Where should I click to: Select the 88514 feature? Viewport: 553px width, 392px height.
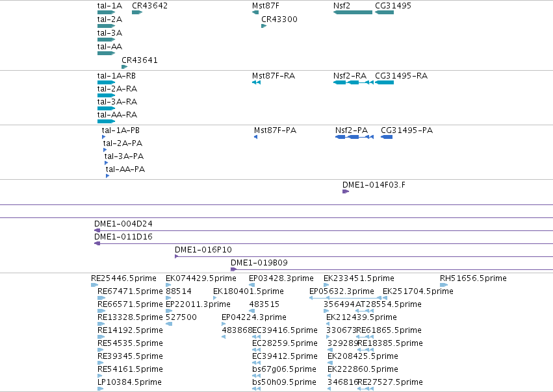coord(168,298)
